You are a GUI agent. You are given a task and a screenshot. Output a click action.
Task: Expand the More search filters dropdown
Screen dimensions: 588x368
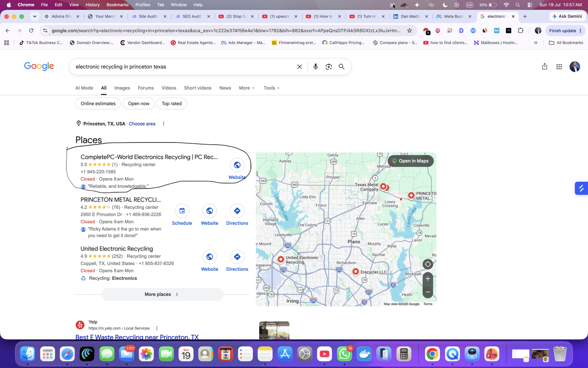(247, 88)
